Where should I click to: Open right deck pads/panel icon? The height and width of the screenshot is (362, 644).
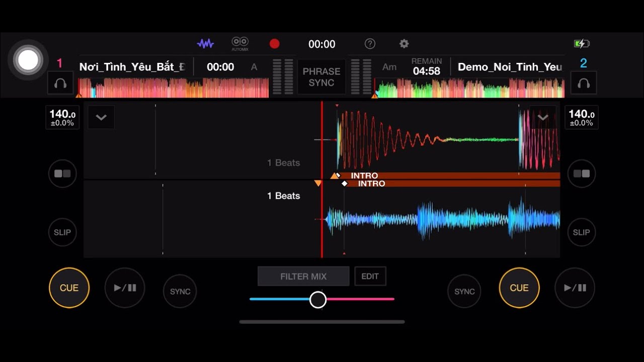coord(582,173)
